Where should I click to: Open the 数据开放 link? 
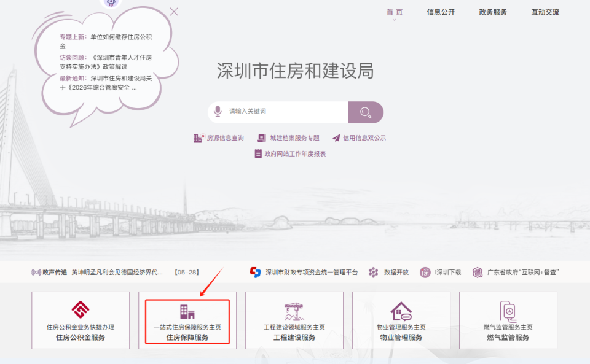click(396, 273)
